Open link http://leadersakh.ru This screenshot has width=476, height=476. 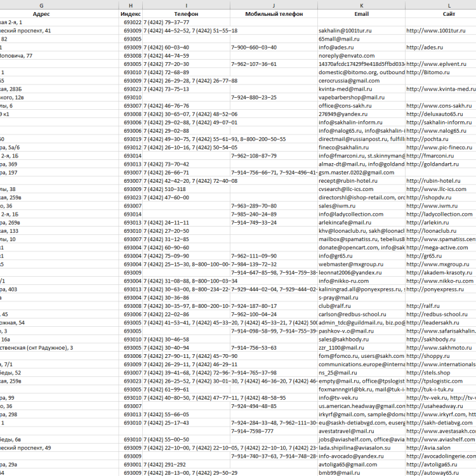click(433, 323)
